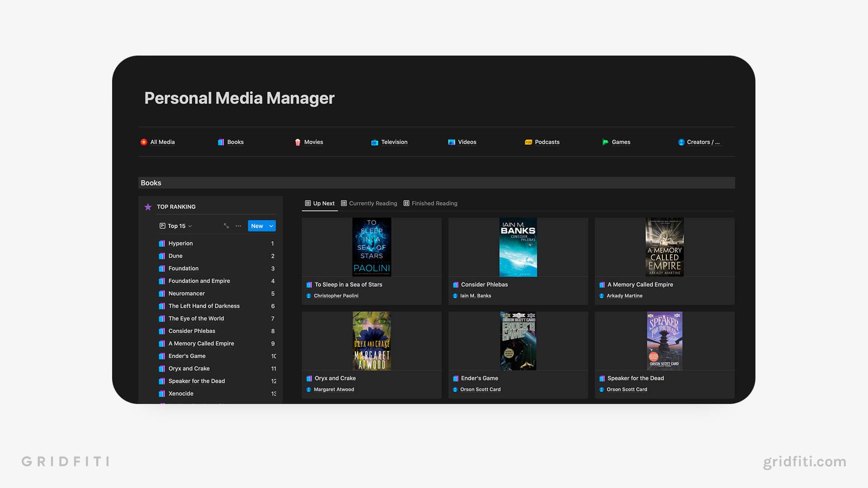Open the Podcasts page link
Viewport: 868px width, 488px height.
[x=547, y=142]
